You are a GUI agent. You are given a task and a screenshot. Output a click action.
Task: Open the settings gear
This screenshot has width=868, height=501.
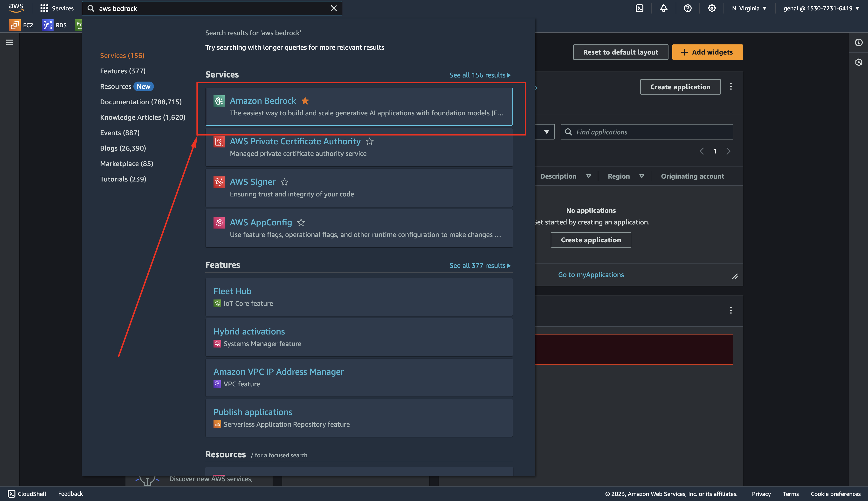tap(711, 8)
